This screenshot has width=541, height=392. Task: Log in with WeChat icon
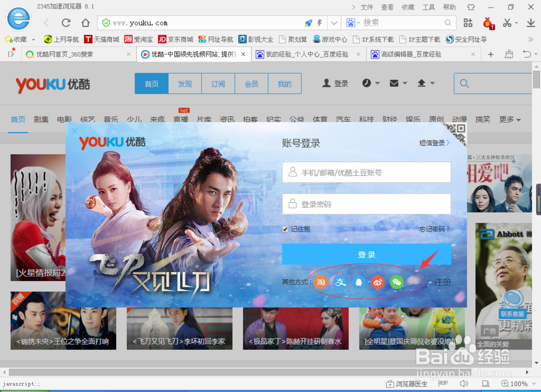[397, 282]
